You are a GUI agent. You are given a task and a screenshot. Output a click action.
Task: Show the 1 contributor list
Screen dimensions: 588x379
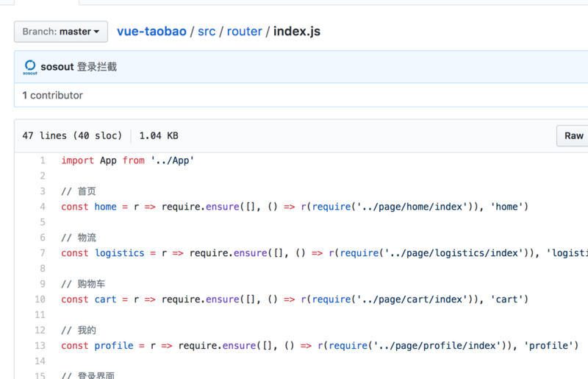pyautogui.click(x=52, y=95)
